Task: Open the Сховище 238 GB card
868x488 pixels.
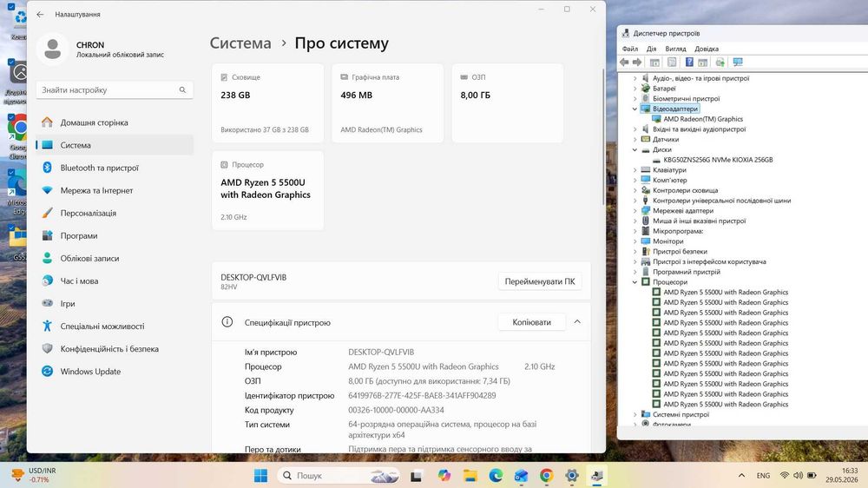Action: coord(268,103)
